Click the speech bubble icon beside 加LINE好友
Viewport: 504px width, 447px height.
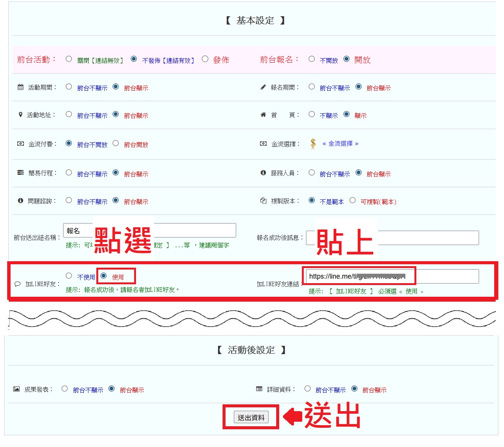coord(17,284)
